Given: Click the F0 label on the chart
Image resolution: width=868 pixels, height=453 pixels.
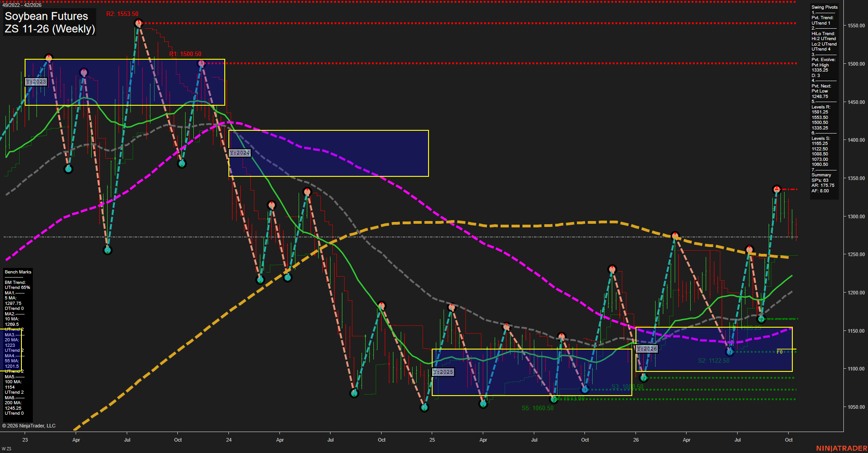Looking at the screenshot, I should click(x=780, y=352).
